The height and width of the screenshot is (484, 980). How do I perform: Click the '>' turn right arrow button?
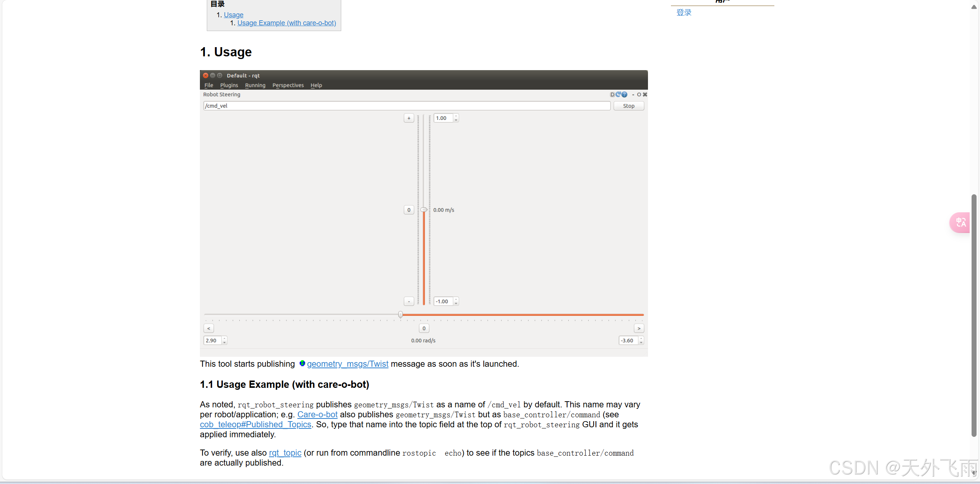coord(639,328)
